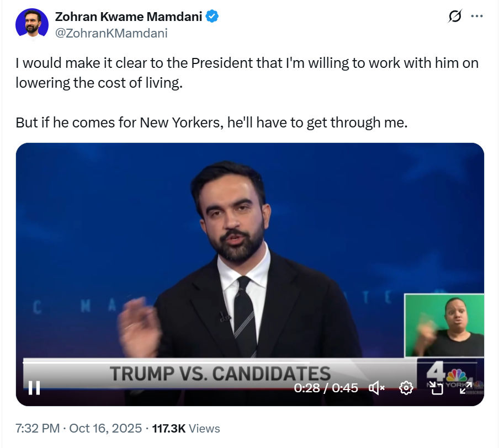Click the Trump vs. Candidates banner
This screenshot has width=499, height=448.
(220, 374)
